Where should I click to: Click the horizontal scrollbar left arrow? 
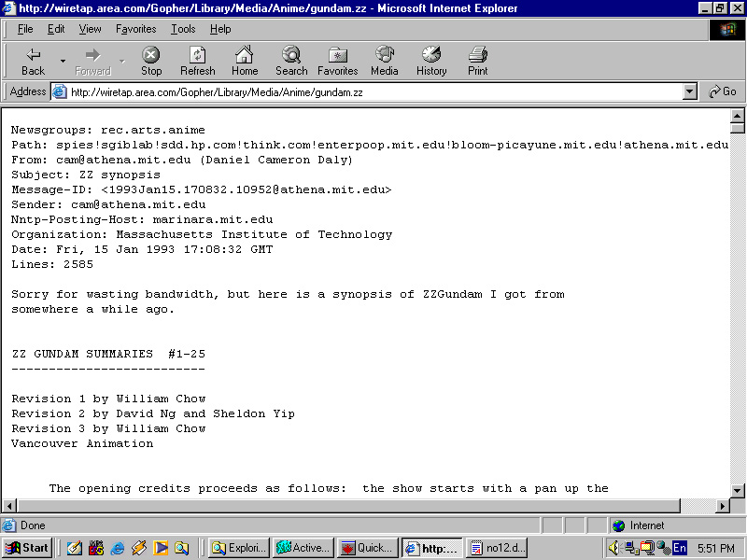click(9, 506)
